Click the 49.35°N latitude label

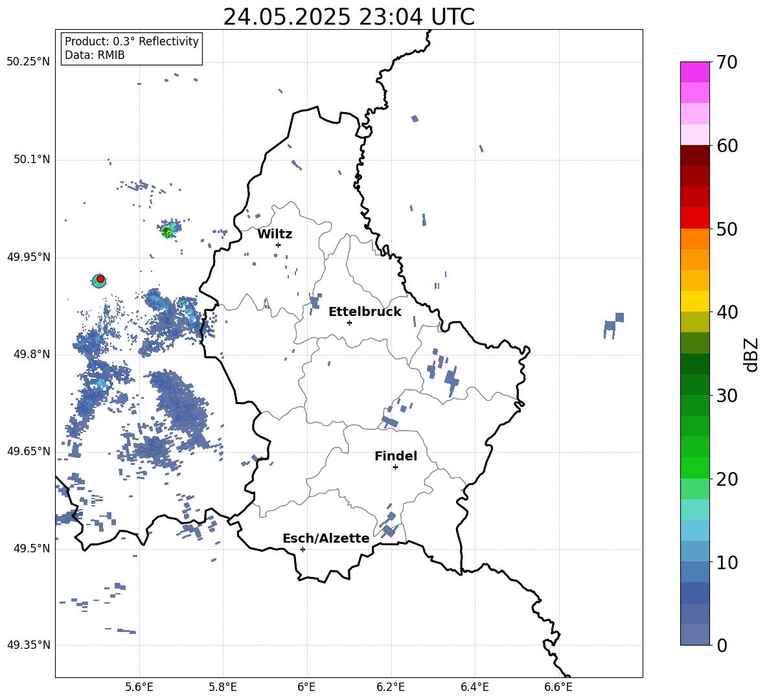pyautogui.click(x=29, y=645)
